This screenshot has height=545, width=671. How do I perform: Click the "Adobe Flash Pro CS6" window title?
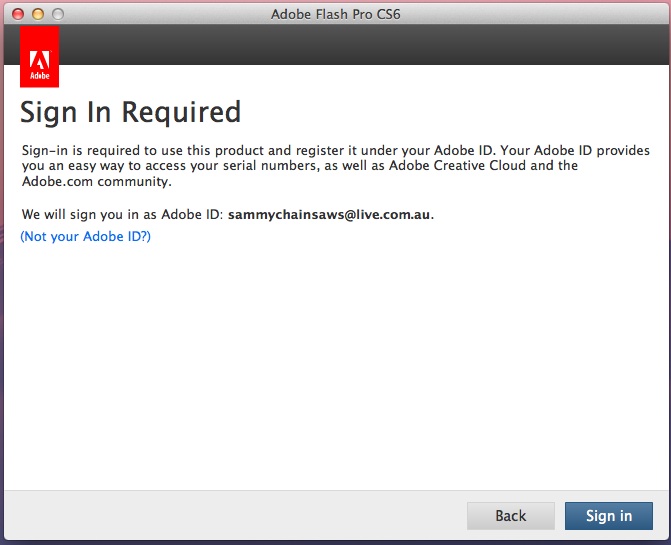point(336,14)
